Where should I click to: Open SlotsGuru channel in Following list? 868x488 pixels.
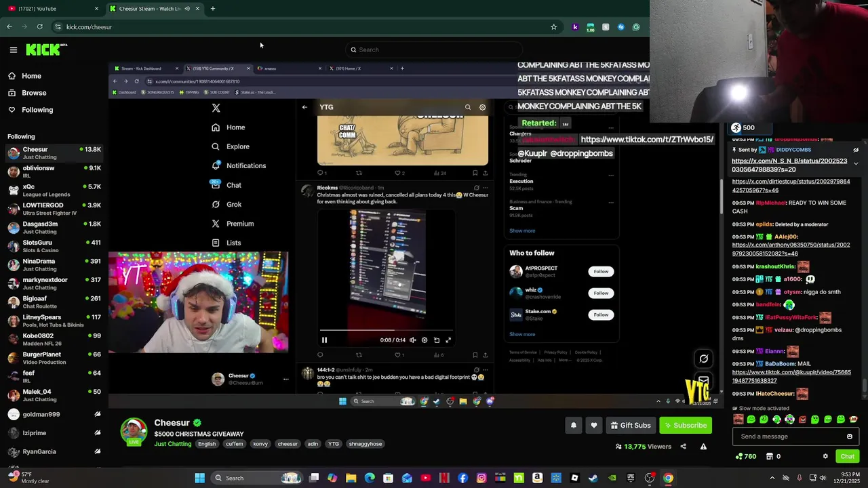[54, 246]
